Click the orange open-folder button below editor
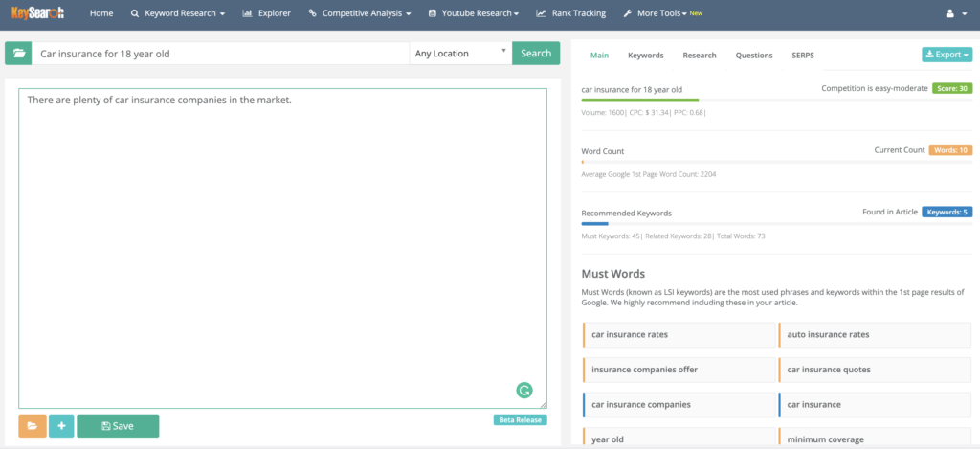This screenshot has width=980, height=450. pos(33,426)
